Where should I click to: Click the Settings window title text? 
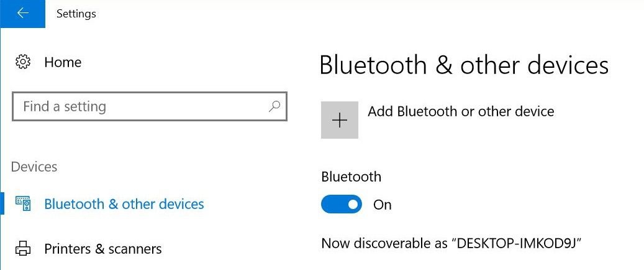(x=76, y=13)
